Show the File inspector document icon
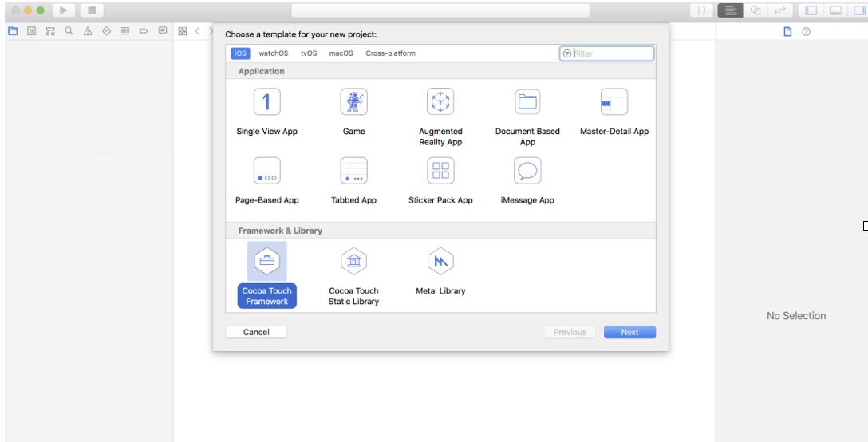This screenshot has height=442, width=868. pos(787,32)
